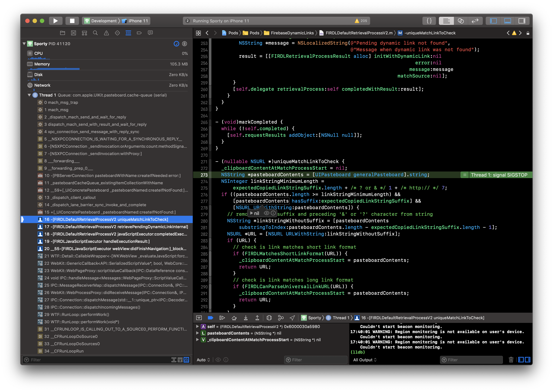Toggle the right inspector panel visibility
This screenshot has height=392, width=553.
[522, 21]
